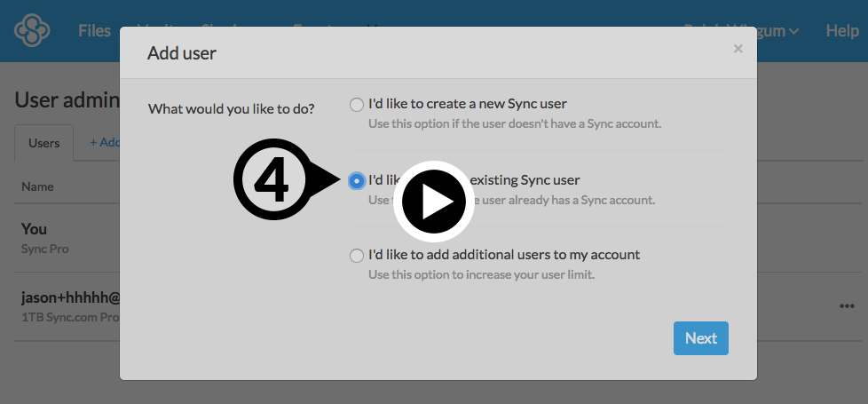Choose the existing Sync user radio button
The height and width of the screenshot is (404, 868).
coord(357,180)
